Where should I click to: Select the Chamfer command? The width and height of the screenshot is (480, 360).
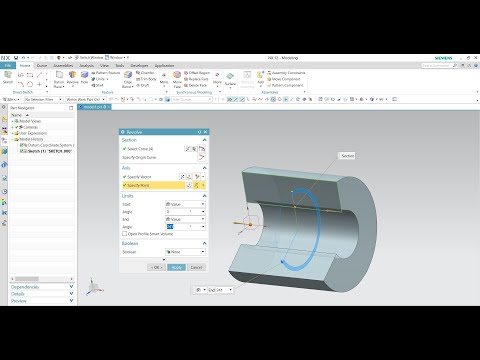coord(145,73)
